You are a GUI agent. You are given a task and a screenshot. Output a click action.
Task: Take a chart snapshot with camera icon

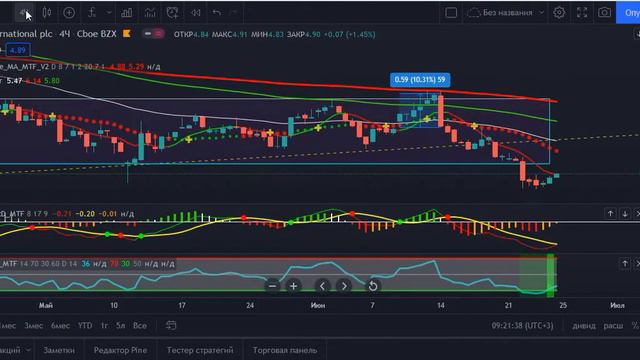click(604, 13)
